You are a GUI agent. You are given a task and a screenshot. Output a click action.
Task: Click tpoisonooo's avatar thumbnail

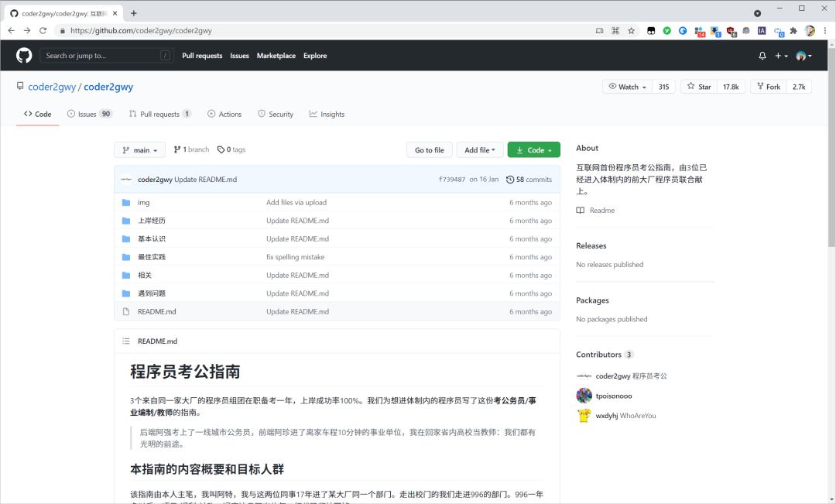click(584, 396)
